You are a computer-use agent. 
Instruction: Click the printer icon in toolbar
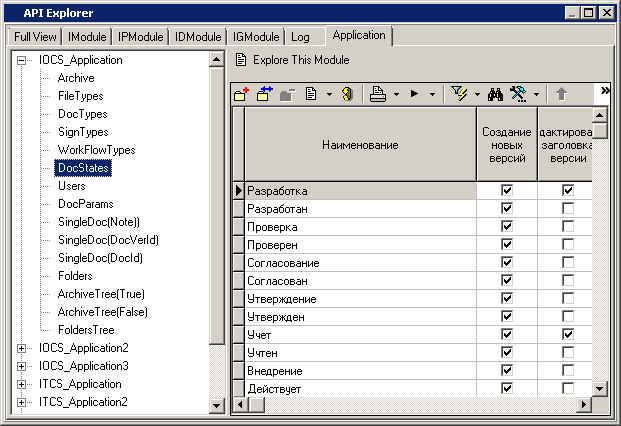378,94
